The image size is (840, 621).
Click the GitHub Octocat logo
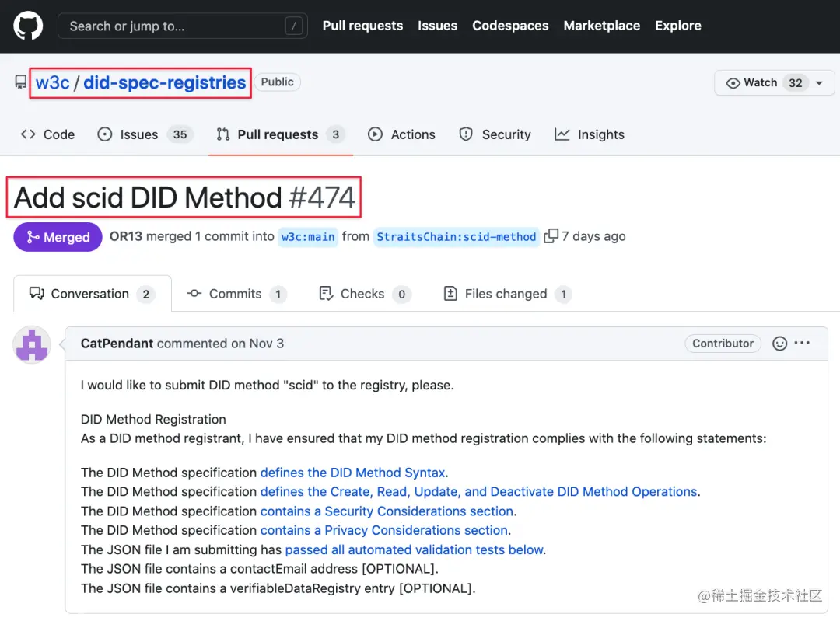coord(29,26)
